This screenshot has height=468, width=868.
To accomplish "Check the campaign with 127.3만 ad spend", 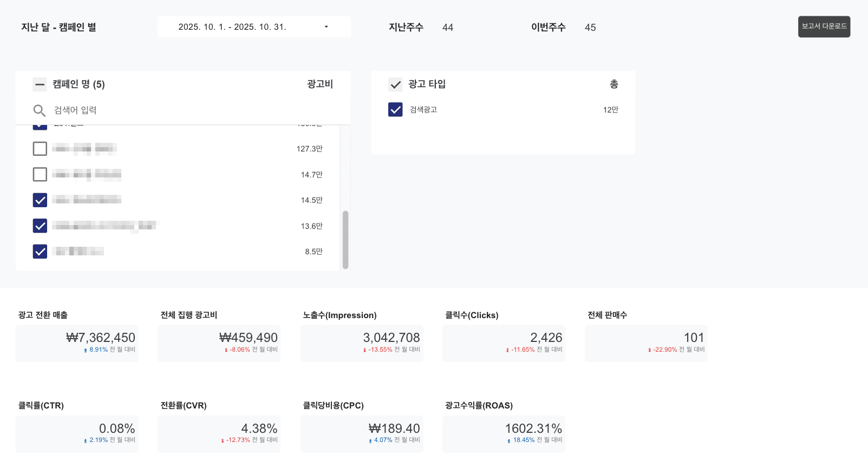I will [40, 148].
